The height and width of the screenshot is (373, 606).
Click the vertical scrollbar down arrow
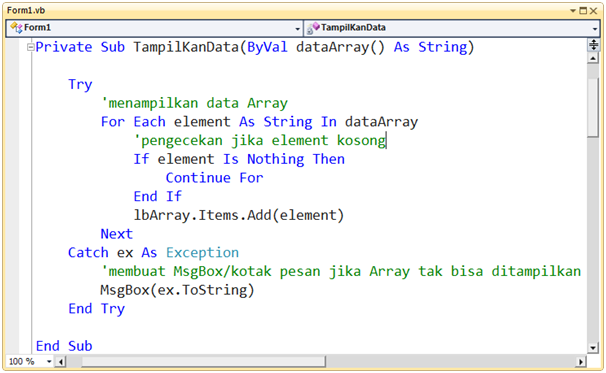coord(593,348)
